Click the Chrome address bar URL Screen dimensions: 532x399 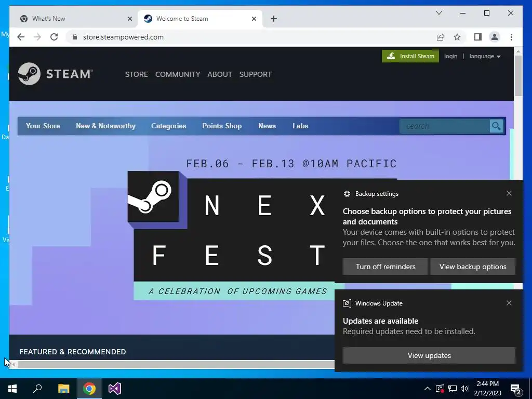tap(124, 37)
